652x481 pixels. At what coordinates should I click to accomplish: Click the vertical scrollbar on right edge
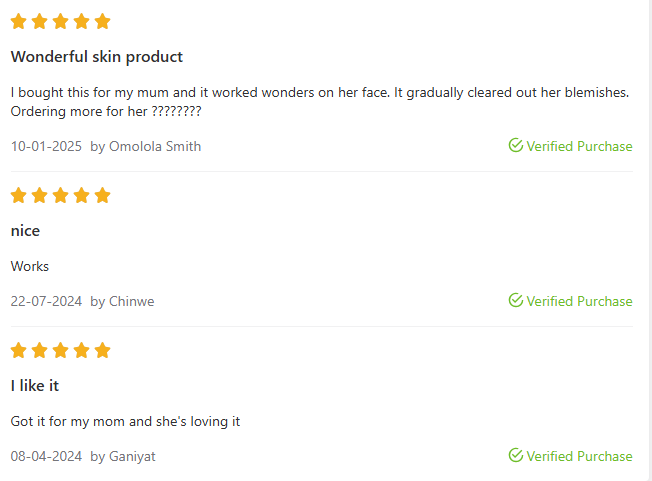pos(649,240)
